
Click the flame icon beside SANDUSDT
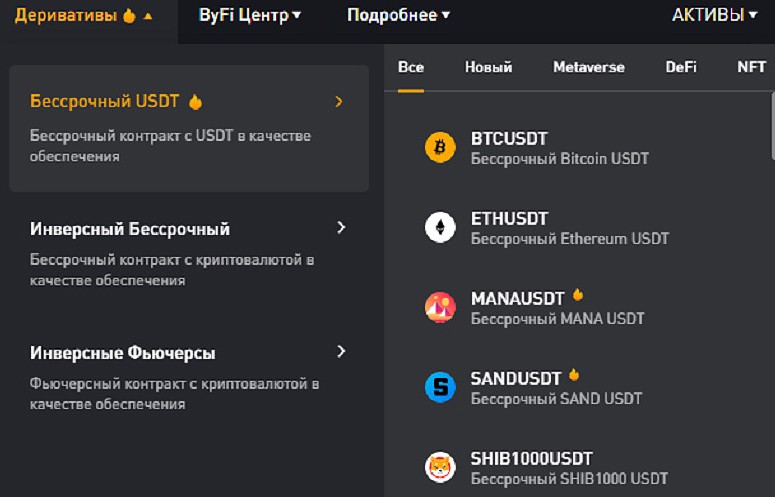(x=574, y=376)
